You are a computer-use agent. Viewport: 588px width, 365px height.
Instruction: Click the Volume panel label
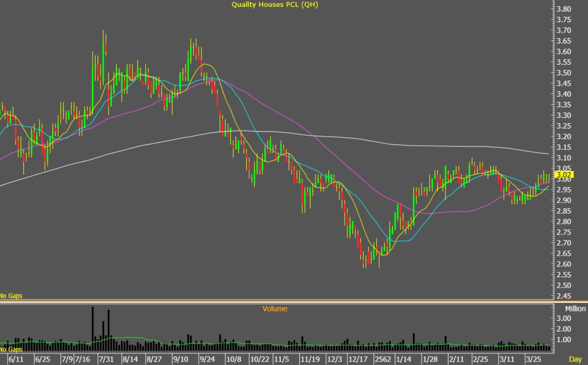coord(275,309)
